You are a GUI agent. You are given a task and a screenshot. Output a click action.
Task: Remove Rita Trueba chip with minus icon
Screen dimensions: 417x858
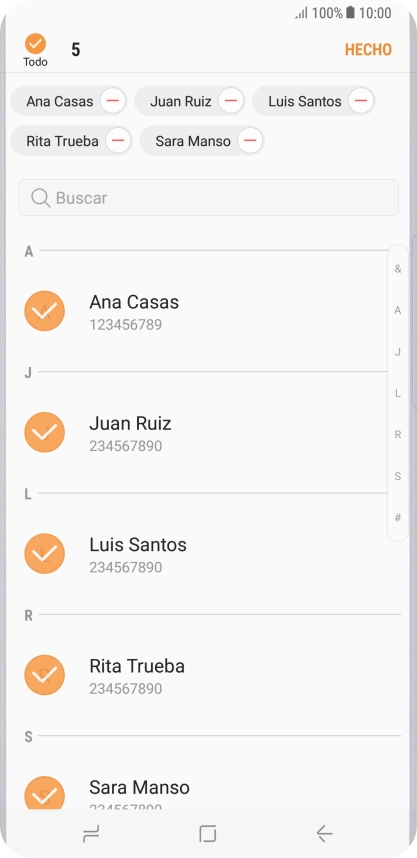coord(118,141)
